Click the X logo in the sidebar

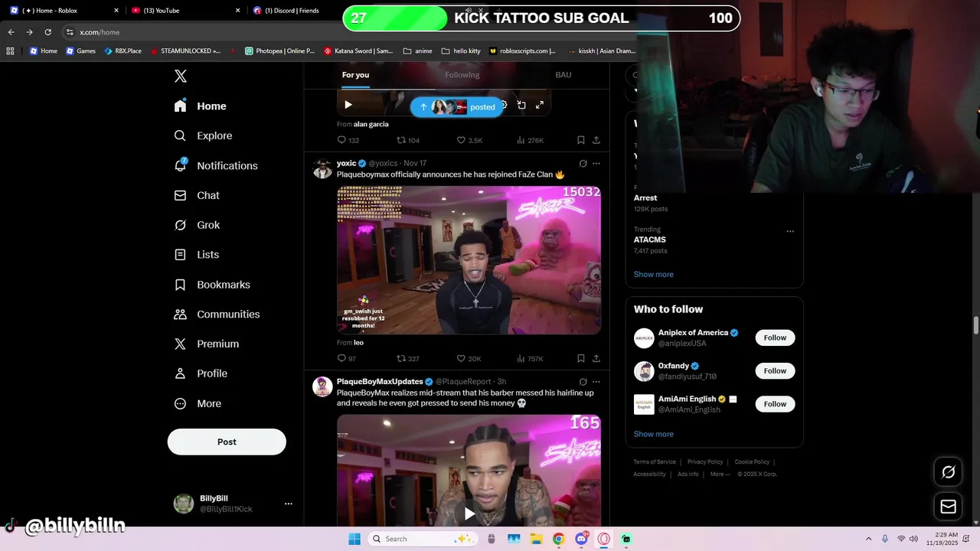click(x=181, y=76)
